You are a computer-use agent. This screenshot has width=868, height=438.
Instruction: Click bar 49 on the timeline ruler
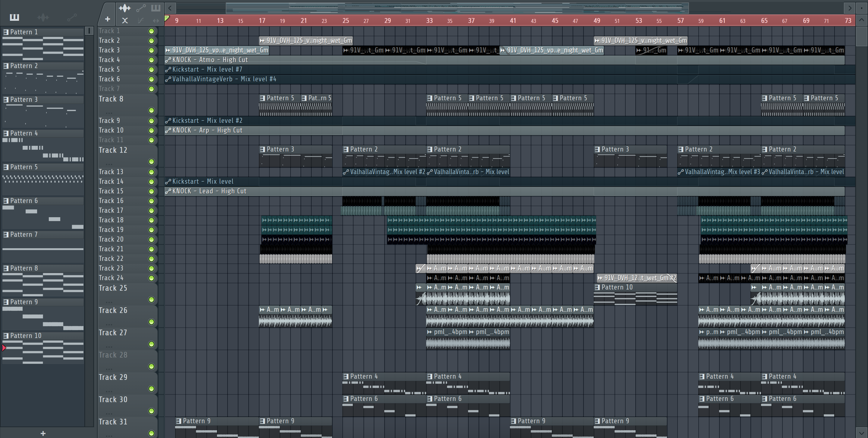[x=597, y=20]
